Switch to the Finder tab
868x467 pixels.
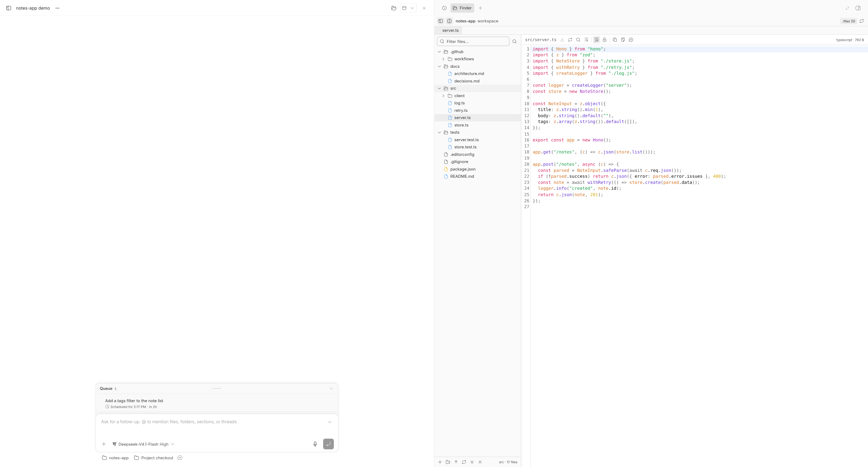462,8
